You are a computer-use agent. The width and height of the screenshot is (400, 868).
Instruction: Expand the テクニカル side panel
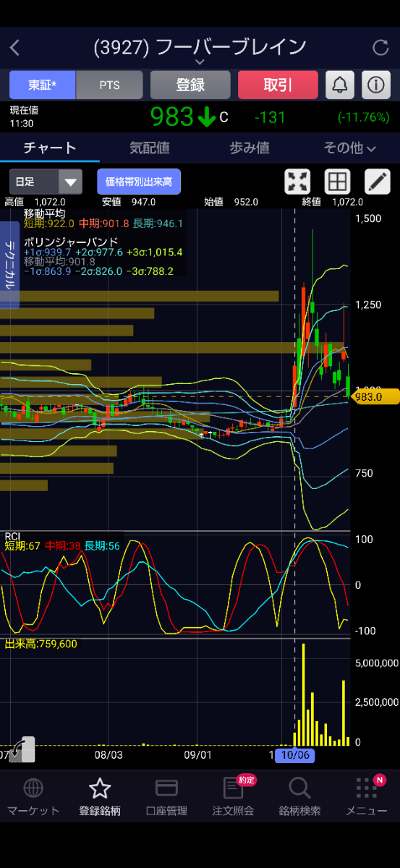coord(9,265)
